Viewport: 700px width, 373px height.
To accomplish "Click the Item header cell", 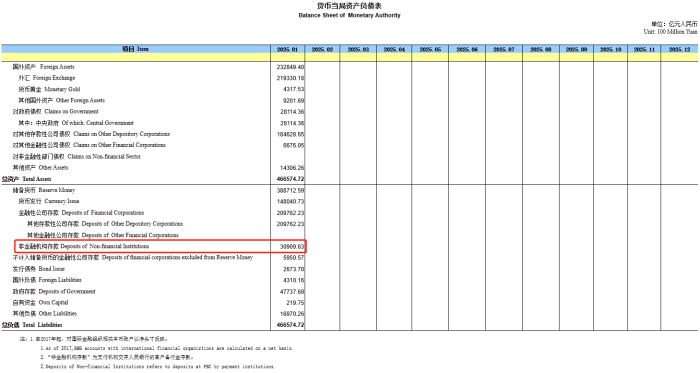I will [x=135, y=49].
